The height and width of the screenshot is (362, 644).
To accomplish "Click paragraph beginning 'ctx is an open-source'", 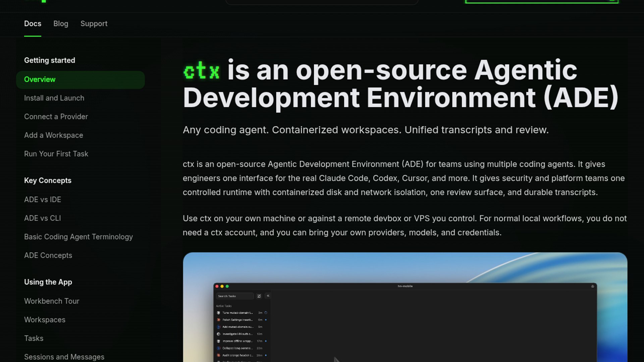I will [x=404, y=178].
